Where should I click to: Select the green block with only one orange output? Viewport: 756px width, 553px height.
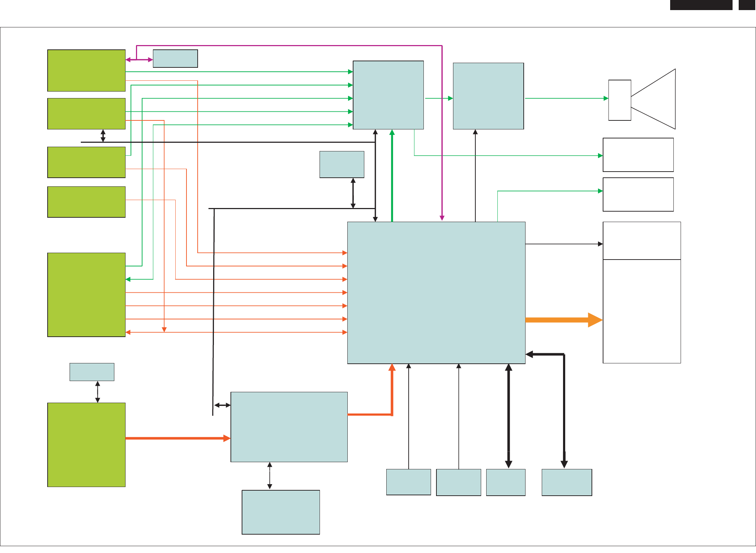coord(86,202)
